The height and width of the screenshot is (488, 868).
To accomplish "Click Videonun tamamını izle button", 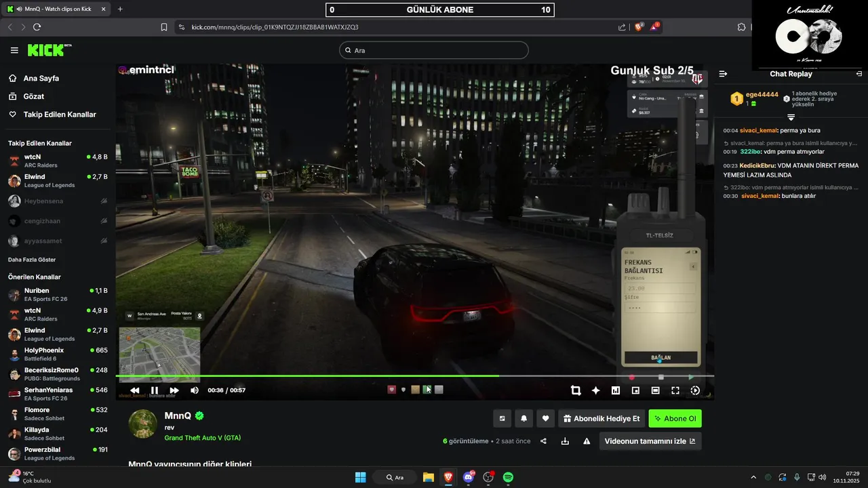I will tap(650, 441).
